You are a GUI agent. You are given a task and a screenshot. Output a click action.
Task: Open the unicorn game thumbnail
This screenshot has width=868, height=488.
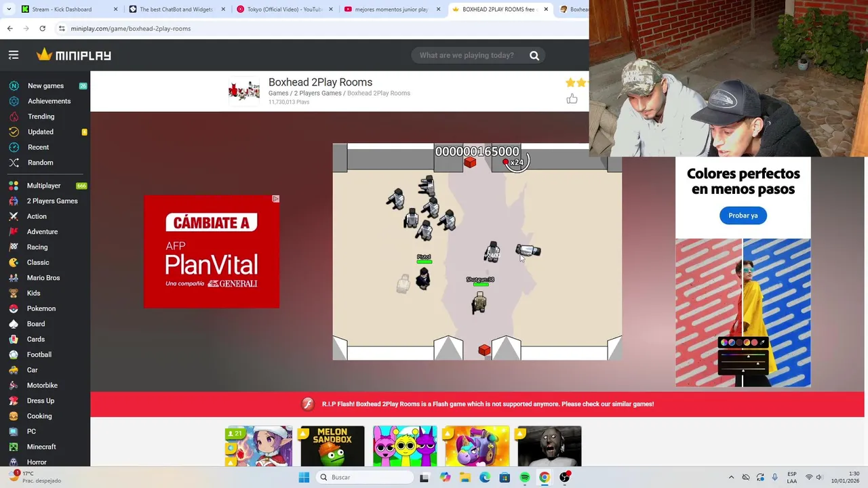477,446
